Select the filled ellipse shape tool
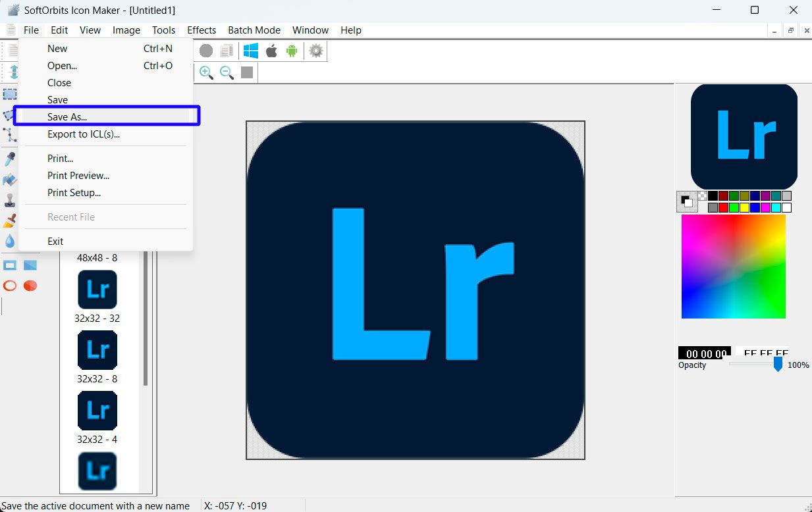This screenshot has height=512, width=812. [30, 286]
